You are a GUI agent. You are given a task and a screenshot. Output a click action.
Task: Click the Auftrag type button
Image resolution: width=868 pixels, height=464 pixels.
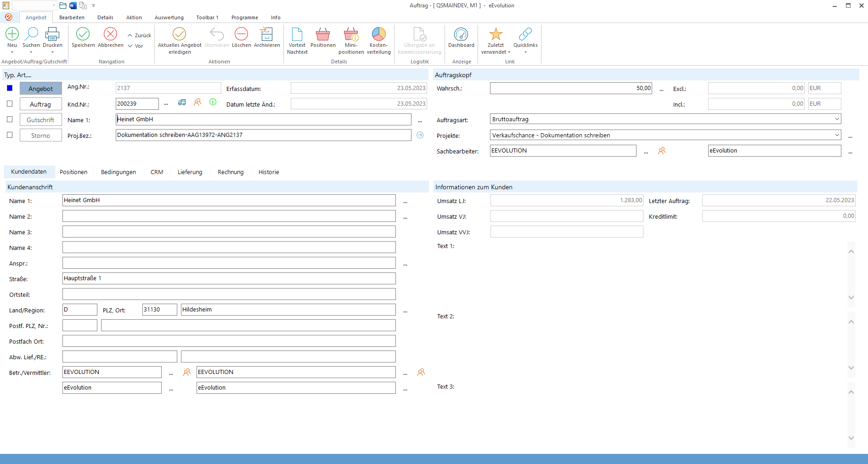tap(40, 104)
